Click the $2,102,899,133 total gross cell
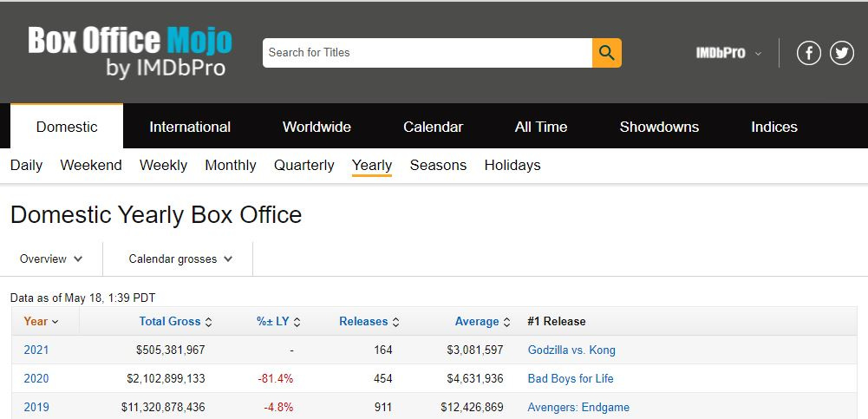This screenshot has height=419, width=868. point(166,378)
